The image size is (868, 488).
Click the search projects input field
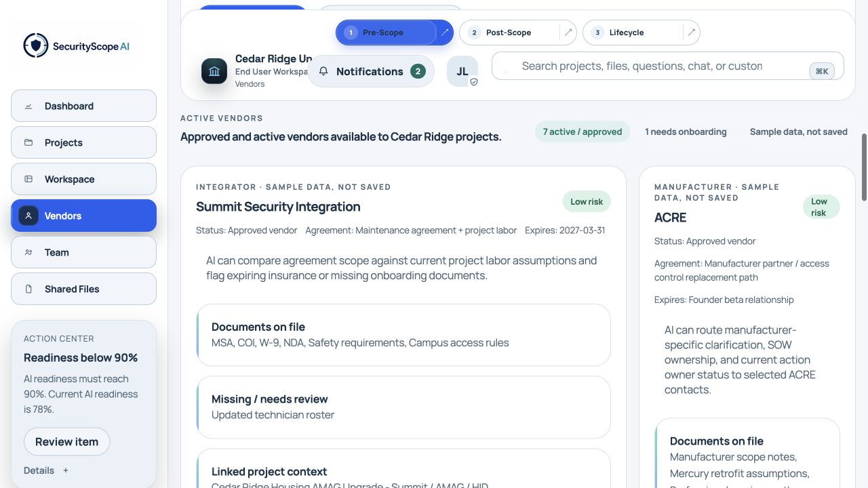click(668, 66)
